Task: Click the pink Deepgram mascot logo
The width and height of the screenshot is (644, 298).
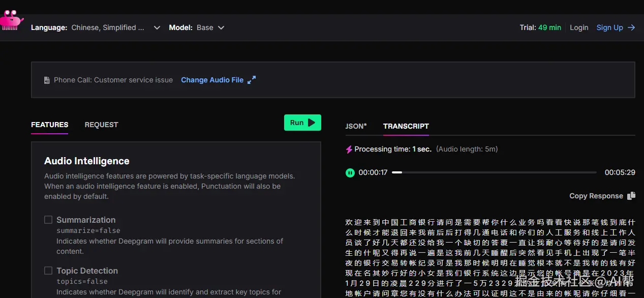Action: click(x=11, y=20)
